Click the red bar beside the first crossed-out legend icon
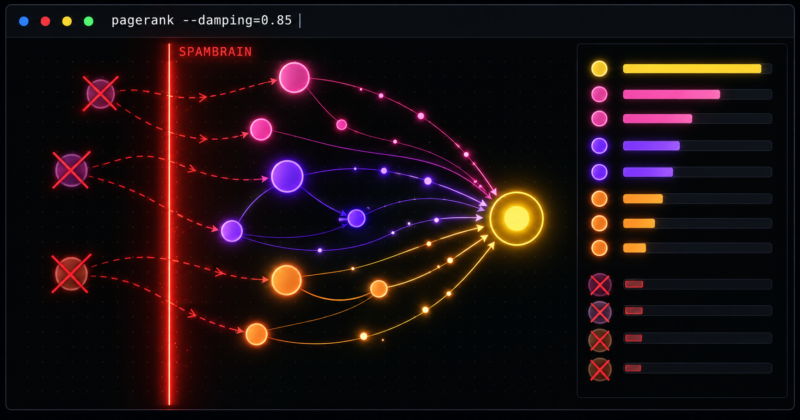The width and height of the screenshot is (800, 420). pos(634,284)
